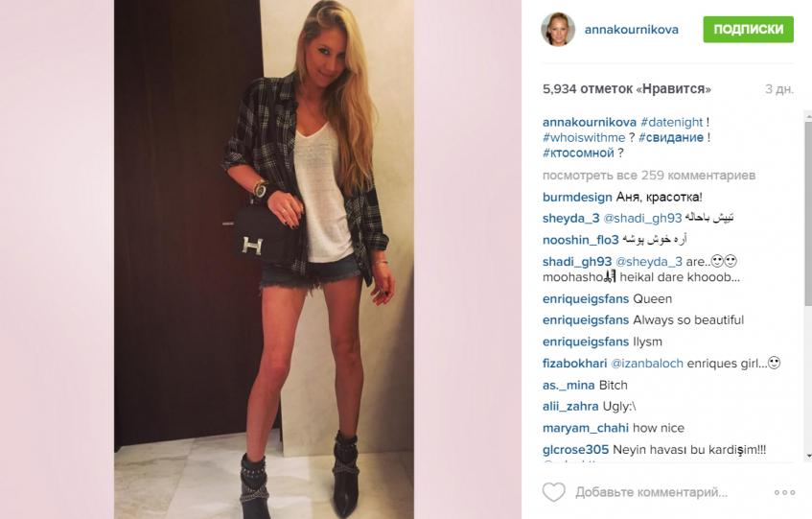The width and height of the screenshot is (812, 519).
Task: Click the scrollbar up arrow in comments
Action: [808, 115]
